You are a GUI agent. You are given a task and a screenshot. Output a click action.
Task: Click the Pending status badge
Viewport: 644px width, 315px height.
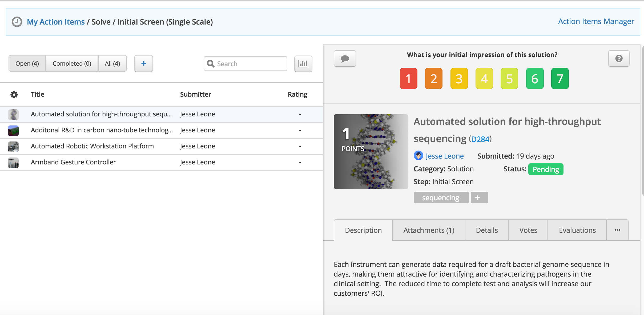[x=546, y=169]
